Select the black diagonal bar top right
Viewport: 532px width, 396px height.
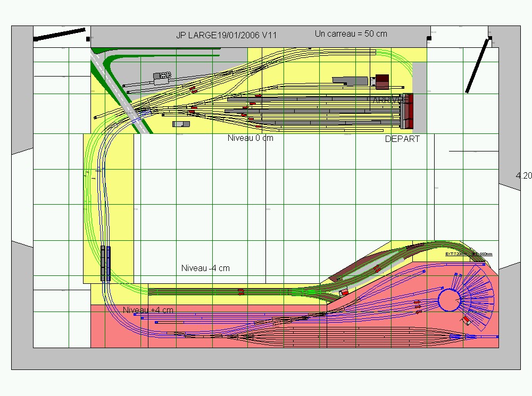[x=478, y=64]
